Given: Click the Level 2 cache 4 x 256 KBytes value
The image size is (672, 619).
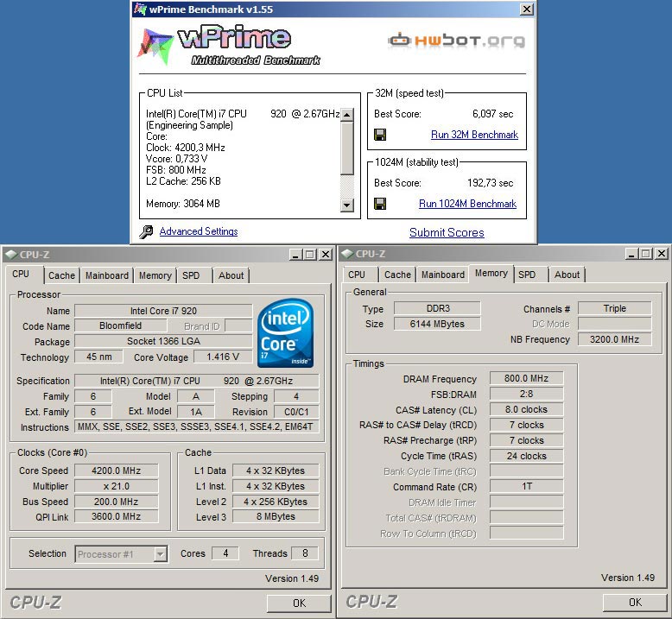Looking at the screenshot, I should 276,502.
